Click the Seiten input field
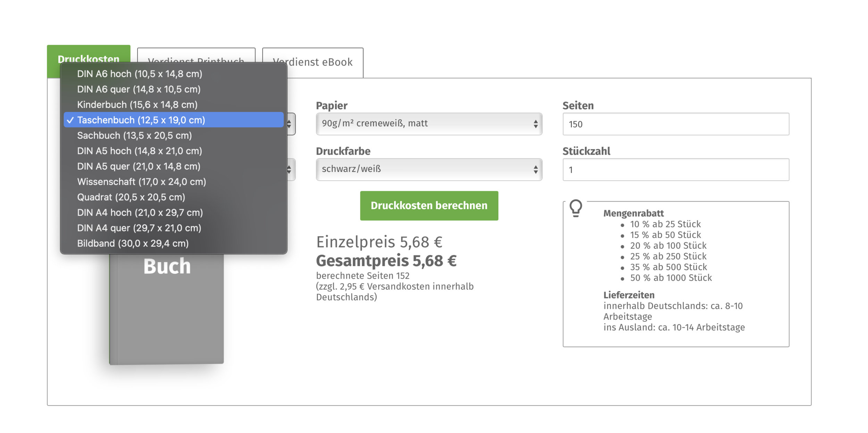 (676, 124)
